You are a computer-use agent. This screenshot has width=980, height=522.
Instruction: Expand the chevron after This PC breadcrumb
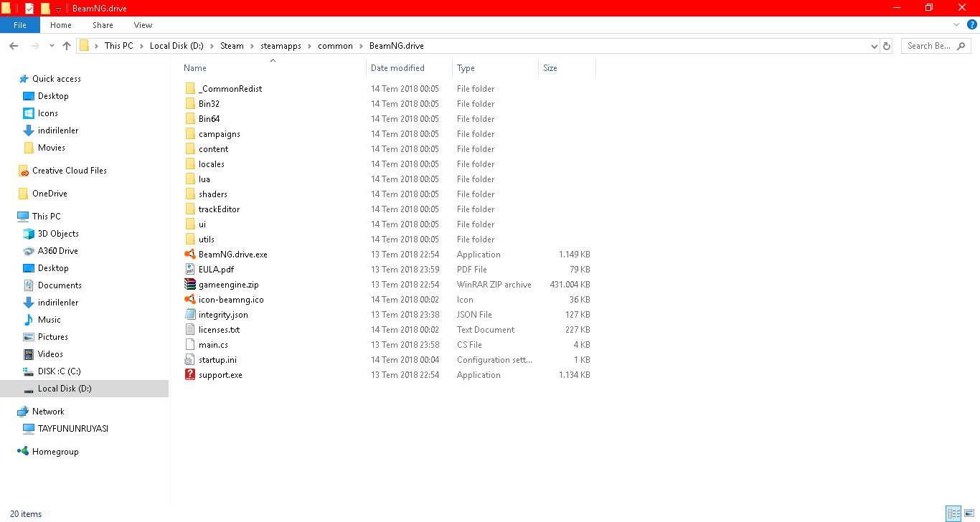click(x=142, y=46)
